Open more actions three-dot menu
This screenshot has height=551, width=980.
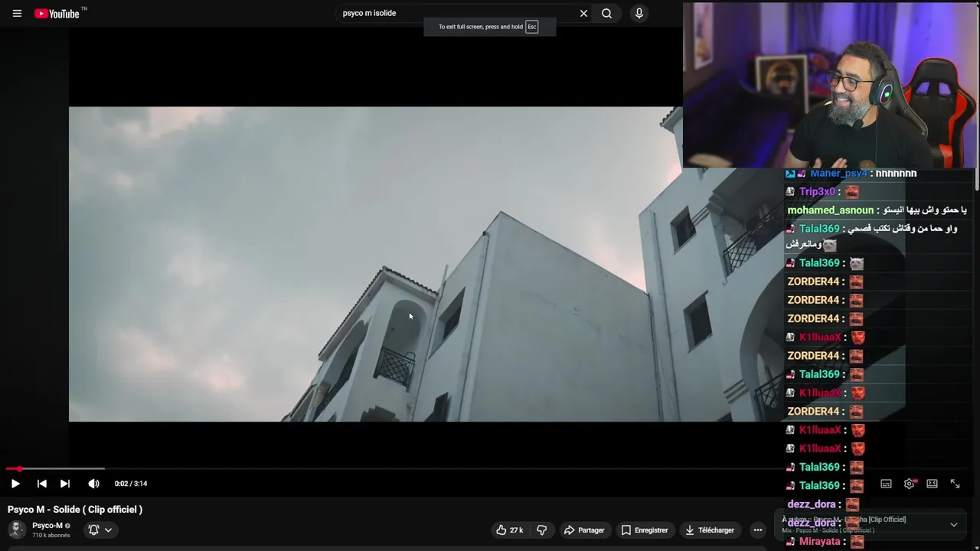tap(757, 530)
